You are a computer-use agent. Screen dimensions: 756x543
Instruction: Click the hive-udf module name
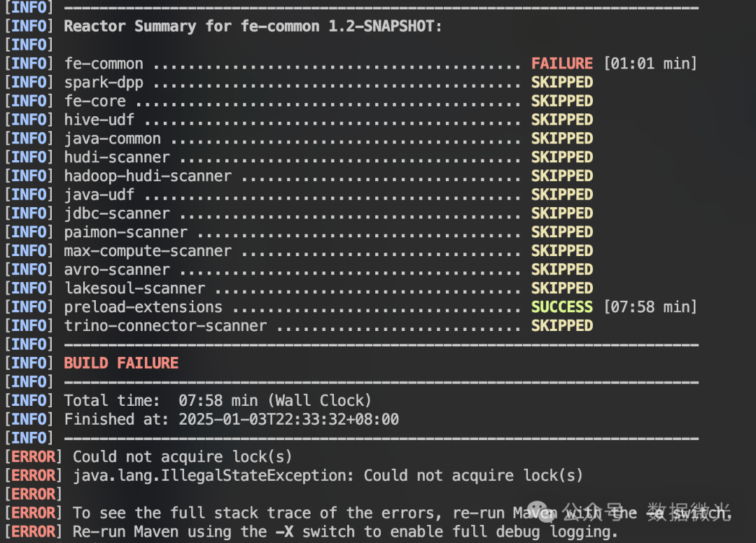[99, 120]
